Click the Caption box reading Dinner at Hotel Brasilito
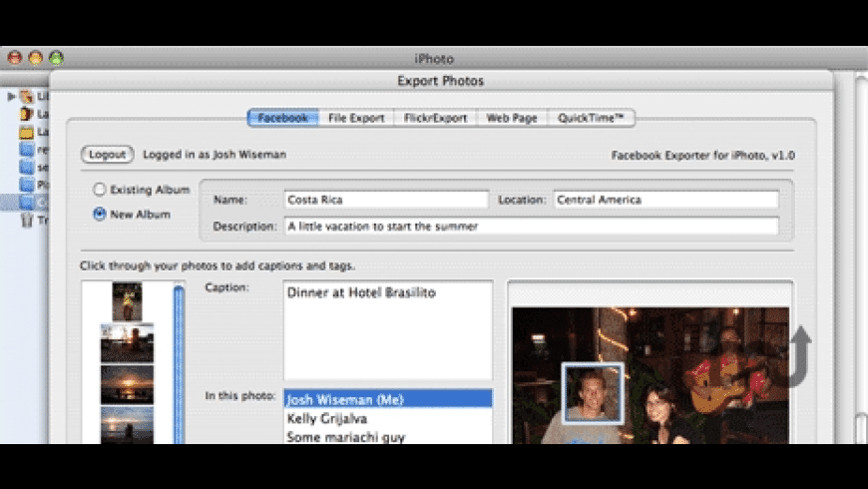 [x=387, y=330]
